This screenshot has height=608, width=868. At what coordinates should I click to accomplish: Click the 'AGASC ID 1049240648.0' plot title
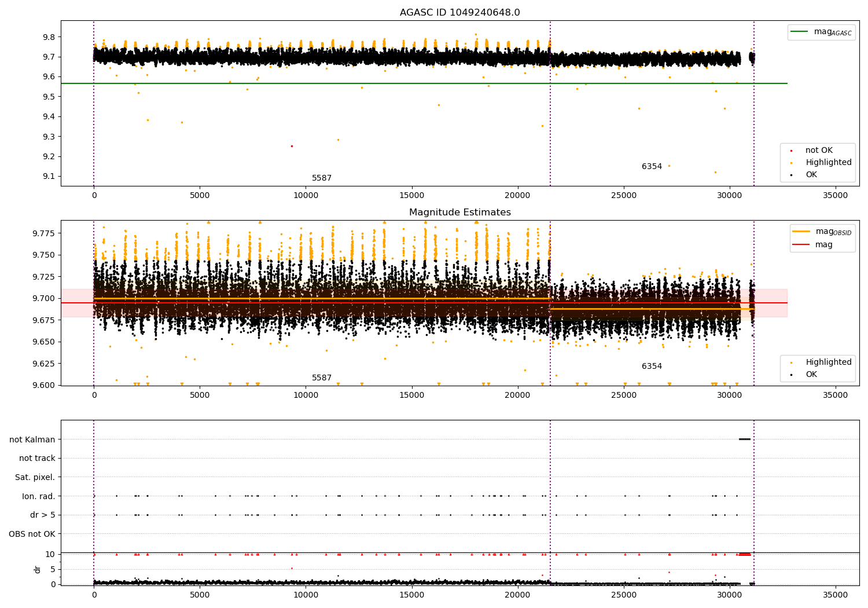click(x=459, y=13)
